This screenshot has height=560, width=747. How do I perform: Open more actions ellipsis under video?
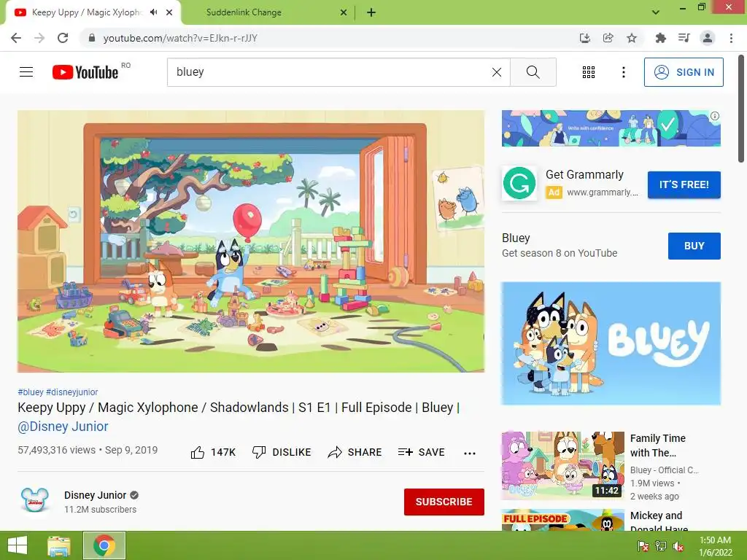click(x=469, y=453)
